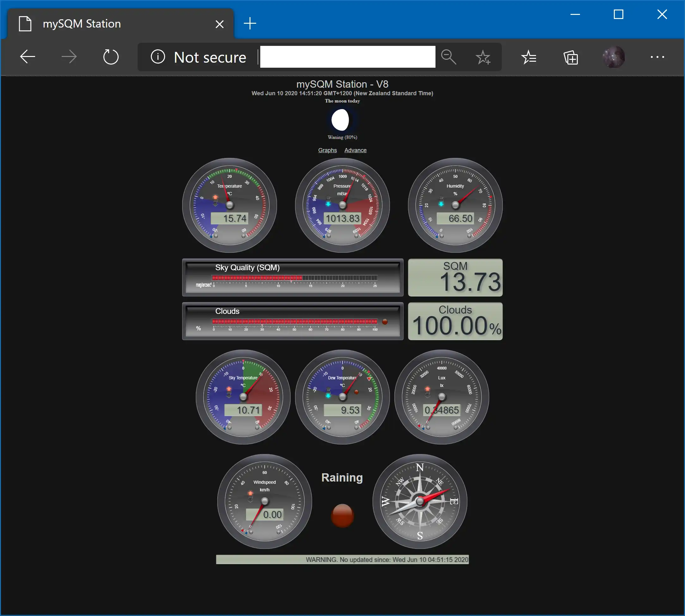Open the Collections icon
The image size is (685, 616).
tap(571, 57)
